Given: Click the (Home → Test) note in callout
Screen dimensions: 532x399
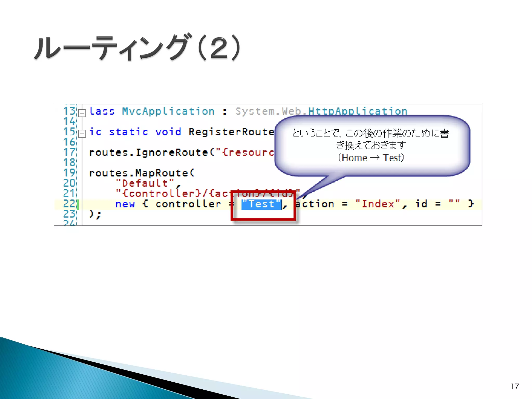Looking at the screenshot, I should tap(371, 158).
